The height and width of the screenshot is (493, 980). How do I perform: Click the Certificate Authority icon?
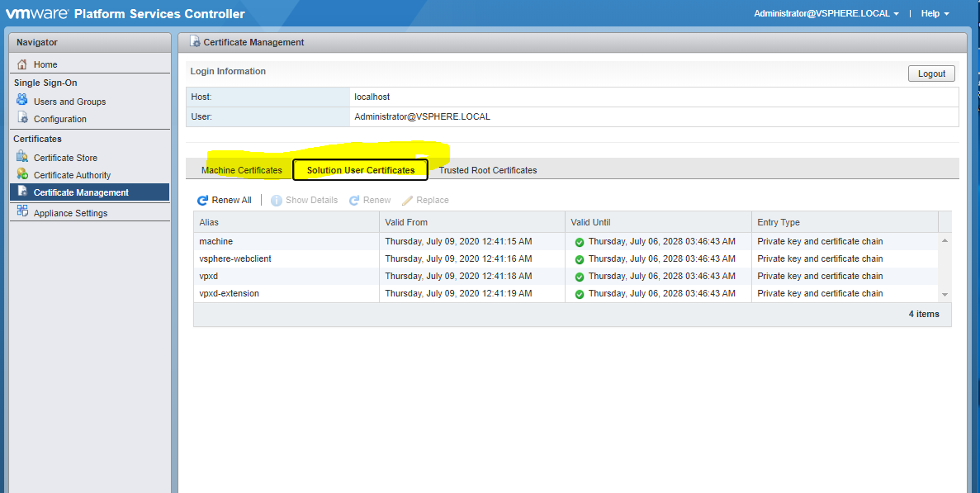[22, 174]
